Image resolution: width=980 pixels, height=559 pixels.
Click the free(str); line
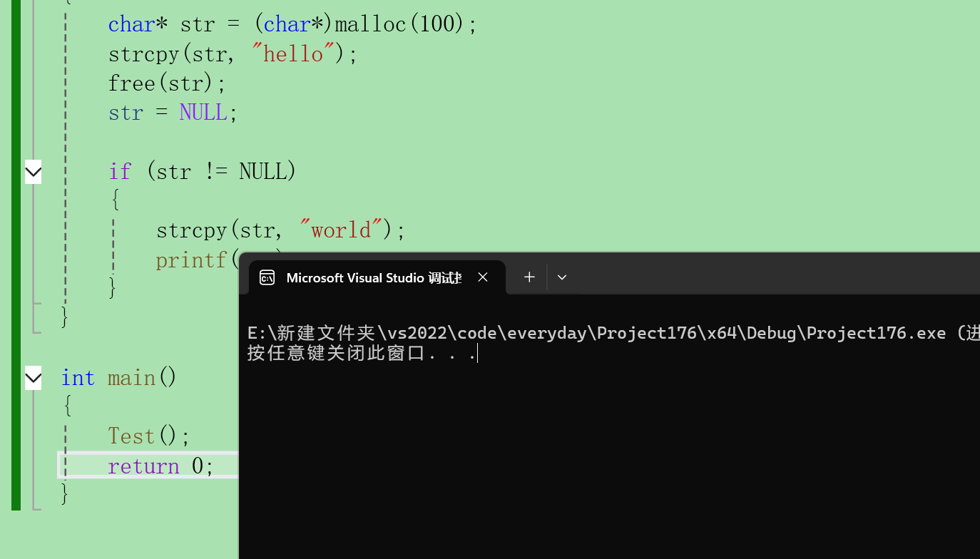click(167, 83)
